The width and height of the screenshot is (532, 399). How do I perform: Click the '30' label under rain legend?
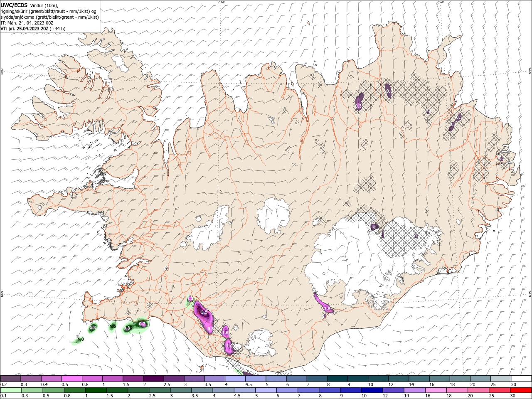[x=512, y=396]
